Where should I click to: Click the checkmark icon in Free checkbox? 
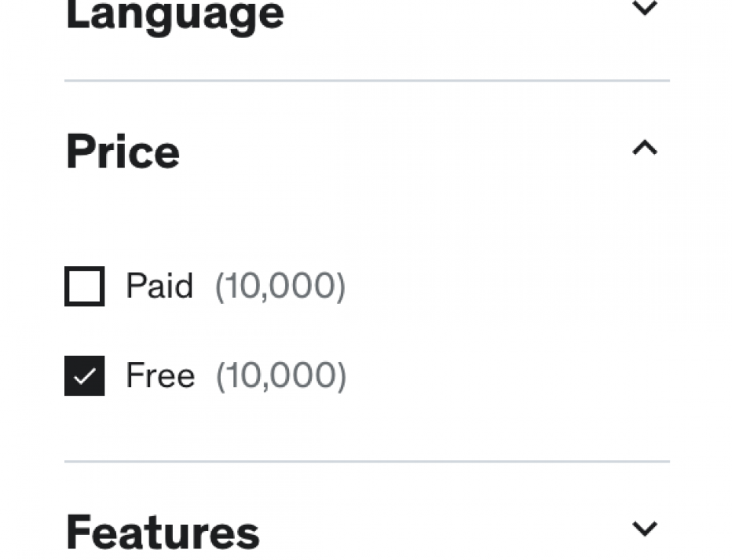84,374
